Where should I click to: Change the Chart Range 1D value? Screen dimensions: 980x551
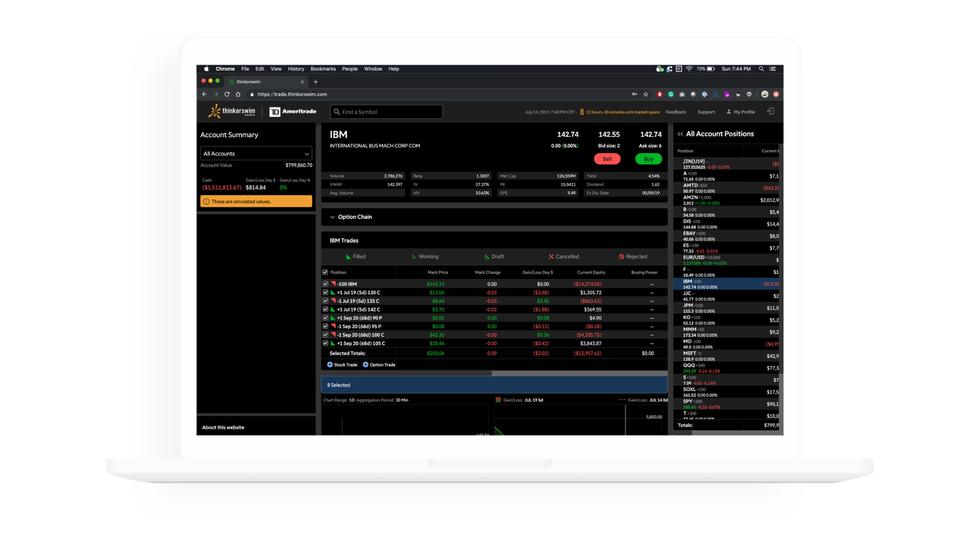(352, 400)
